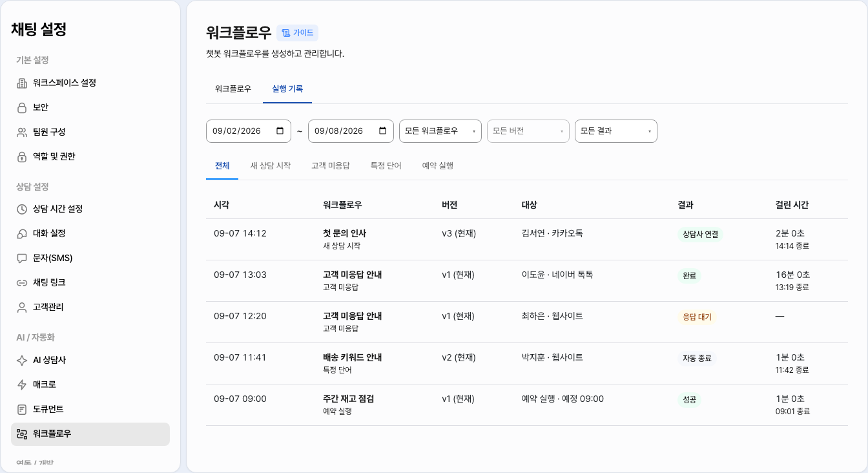Click the 매크로 lightning icon
Screen dimensions: 868x473
[22, 385]
